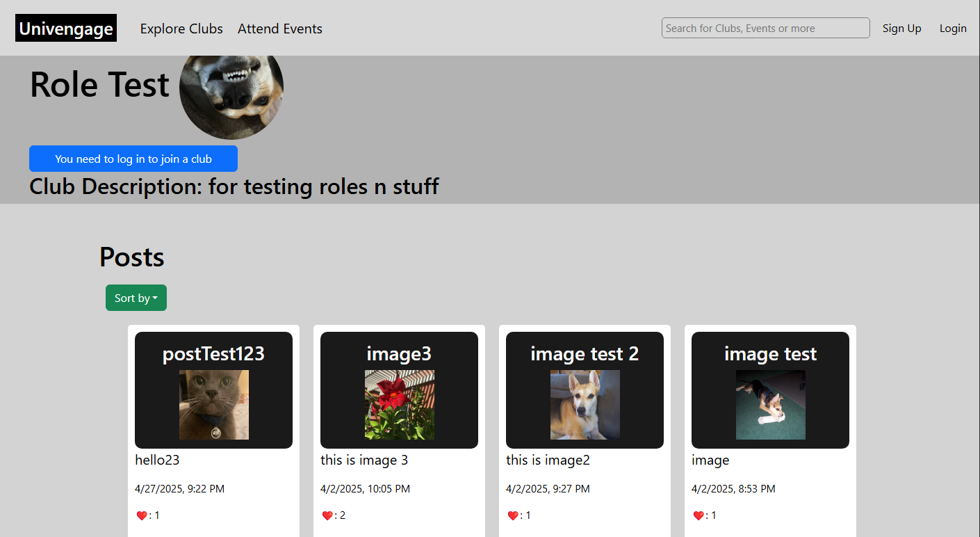Open the gray cat thumbnail in postTest123
980x537 pixels.
click(214, 405)
